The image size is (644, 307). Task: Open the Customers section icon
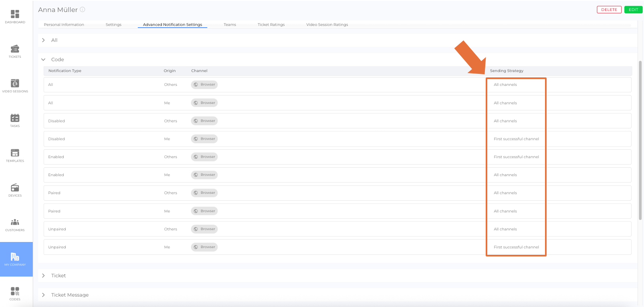pos(15,222)
